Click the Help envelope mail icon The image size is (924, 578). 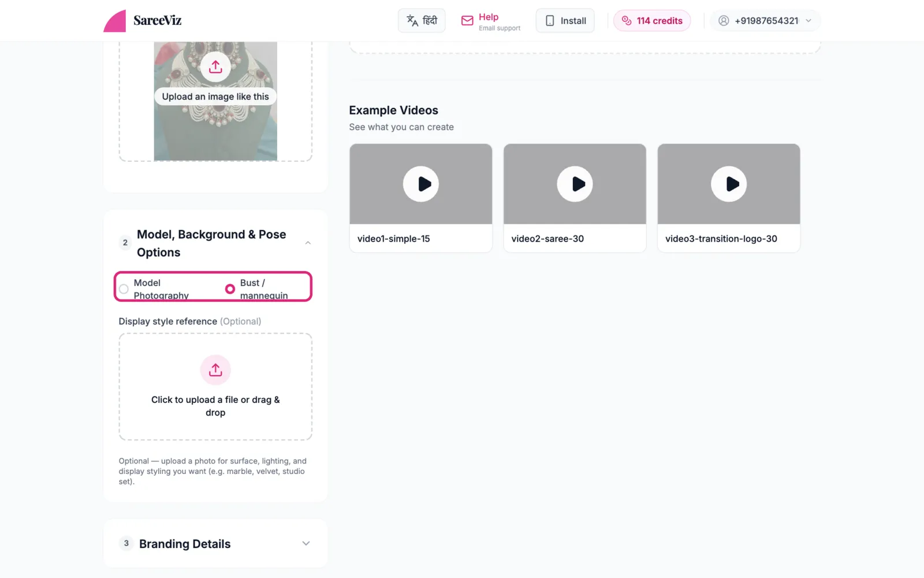[467, 21]
